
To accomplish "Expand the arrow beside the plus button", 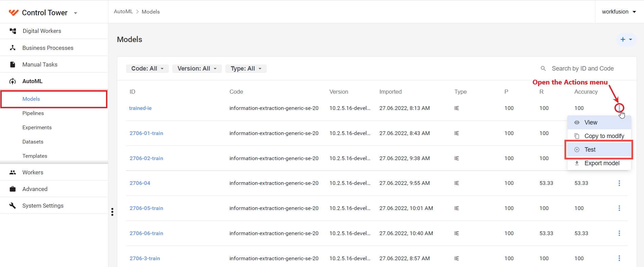I will (x=631, y=39).
